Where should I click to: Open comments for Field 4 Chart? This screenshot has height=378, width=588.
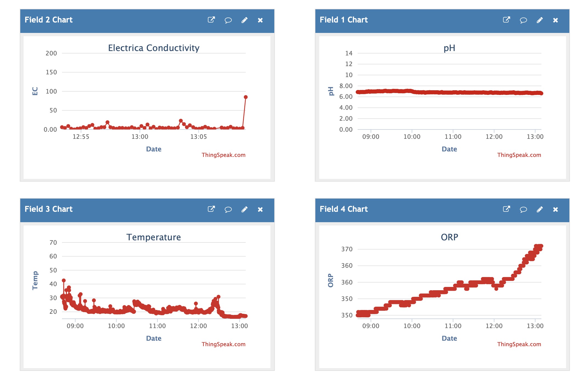click(523, 209)
